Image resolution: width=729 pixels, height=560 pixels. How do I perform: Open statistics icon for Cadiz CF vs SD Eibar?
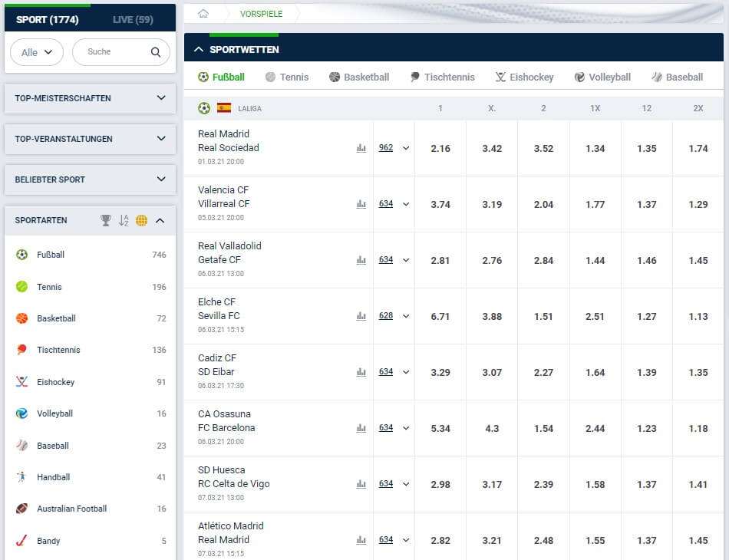[x=361, y=372]
